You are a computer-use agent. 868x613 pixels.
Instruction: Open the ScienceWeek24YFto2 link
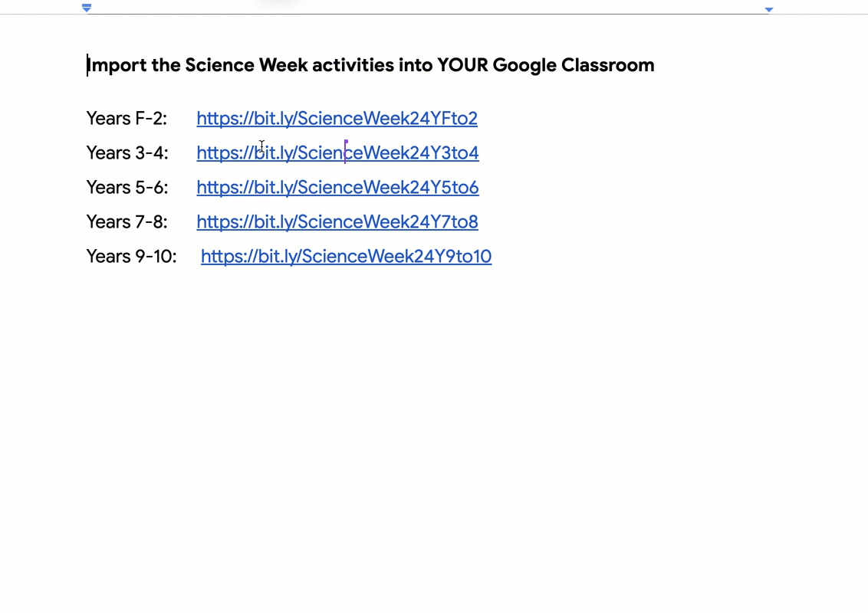tap(337, 119)
